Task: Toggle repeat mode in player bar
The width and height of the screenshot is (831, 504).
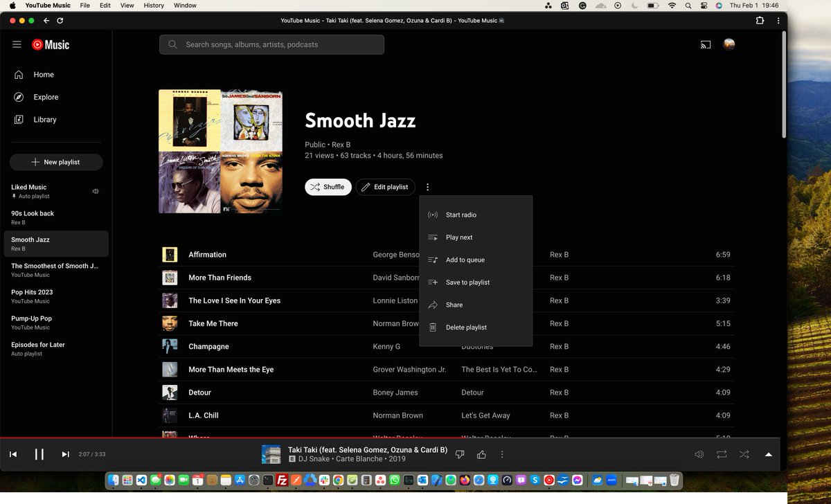Action: tap(722, 454)
